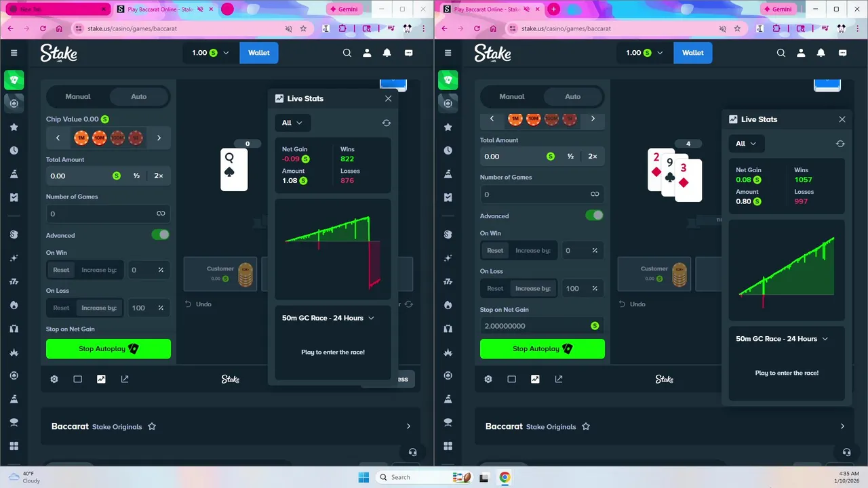Select 1M chip in left window
The height and width of the screenshot is (488, 868).
click(x=81, y=138)
